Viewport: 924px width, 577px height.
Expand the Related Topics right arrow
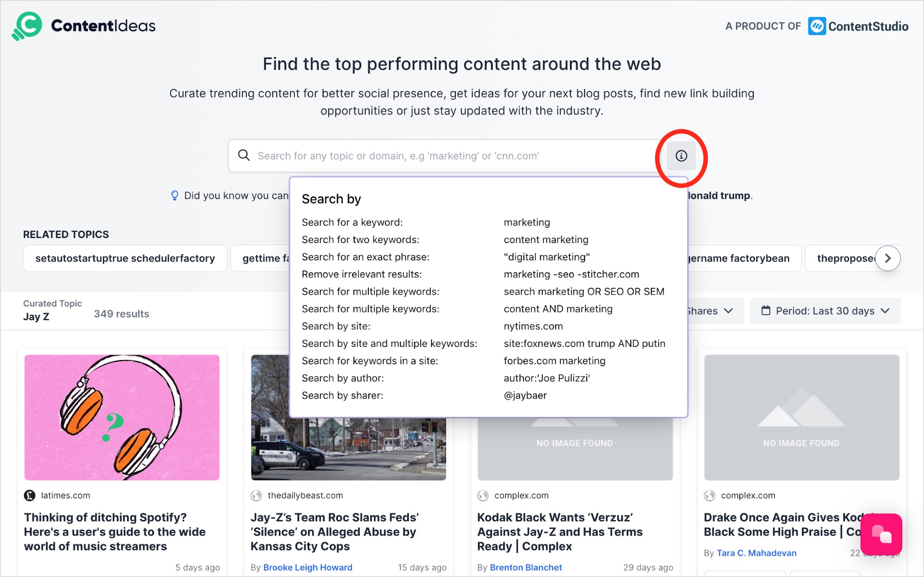pos(889,258)
